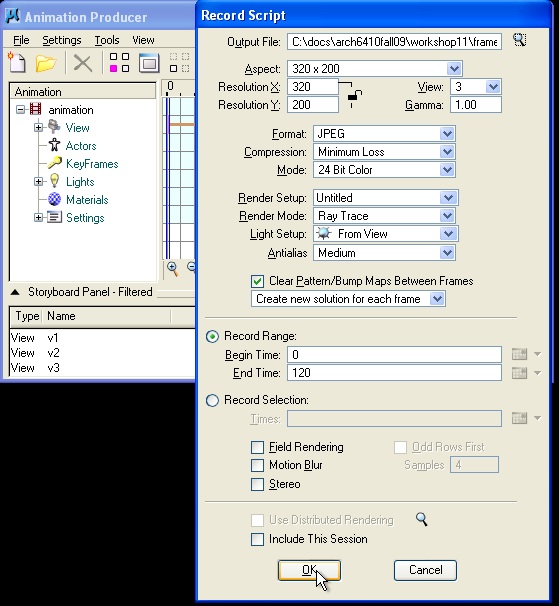Click the New script icon in toolbar
559x606 pixels.
[17, 63]
